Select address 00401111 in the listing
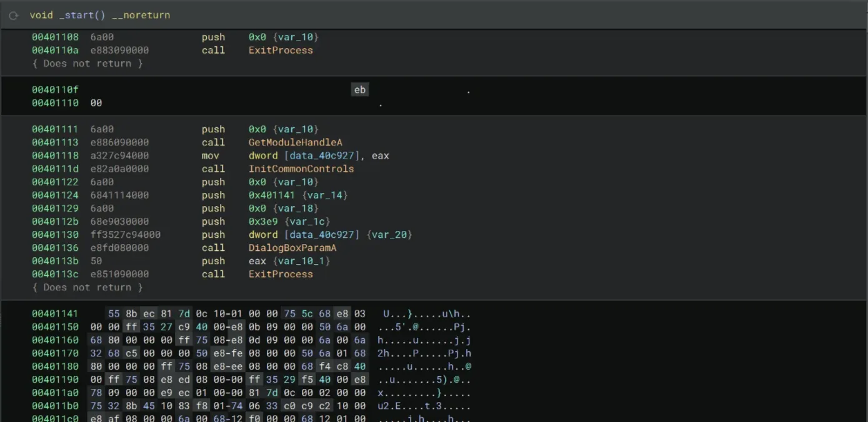This screenshot has width=868, height=422. tap(55, 129)
